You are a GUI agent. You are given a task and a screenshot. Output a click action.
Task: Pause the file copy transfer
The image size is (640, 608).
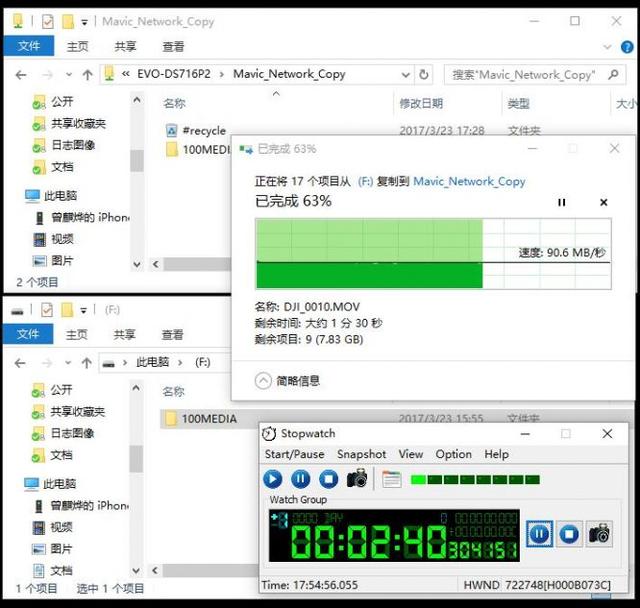pyautogui.click(x=561, y=202)
